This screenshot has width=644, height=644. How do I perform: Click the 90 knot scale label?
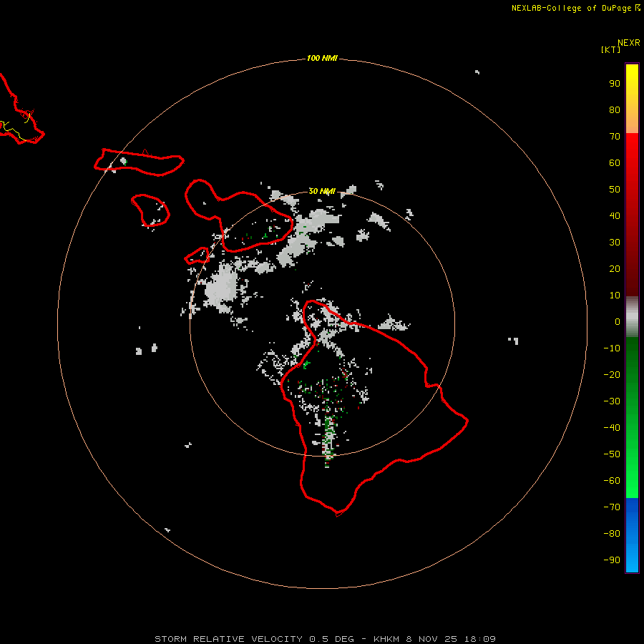tap(615, 84)
